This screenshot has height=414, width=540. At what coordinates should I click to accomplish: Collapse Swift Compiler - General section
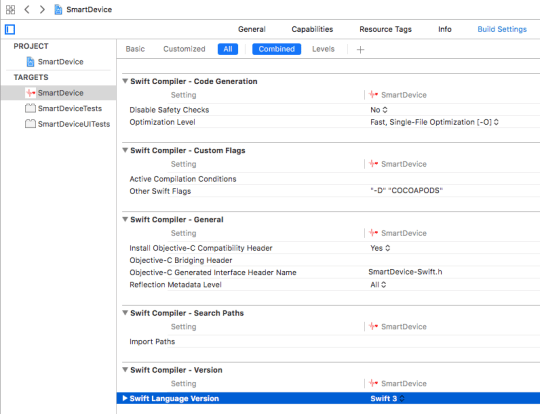click(x=125, y=219)
